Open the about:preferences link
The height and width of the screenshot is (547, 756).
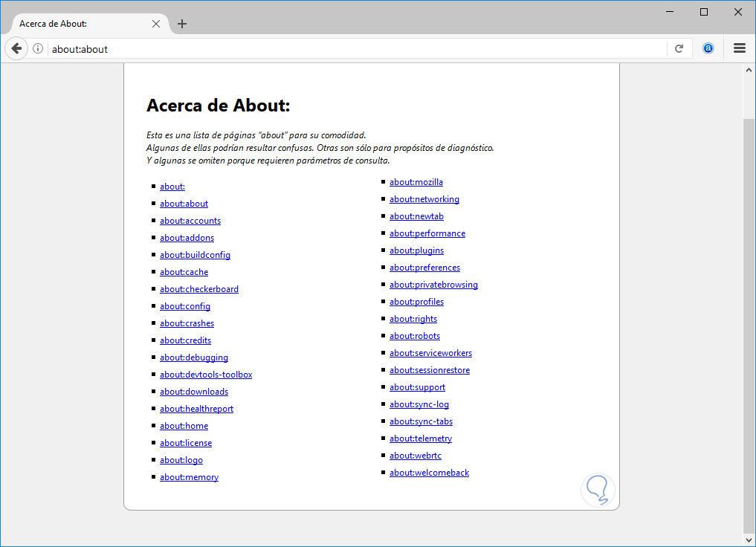pos(424,268)
